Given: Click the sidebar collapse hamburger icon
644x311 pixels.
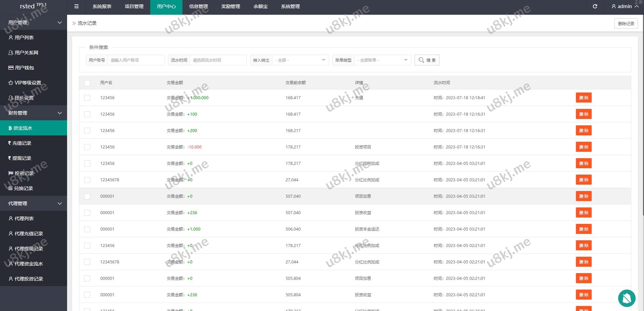Looking at the screenshot, I should 76,6.
